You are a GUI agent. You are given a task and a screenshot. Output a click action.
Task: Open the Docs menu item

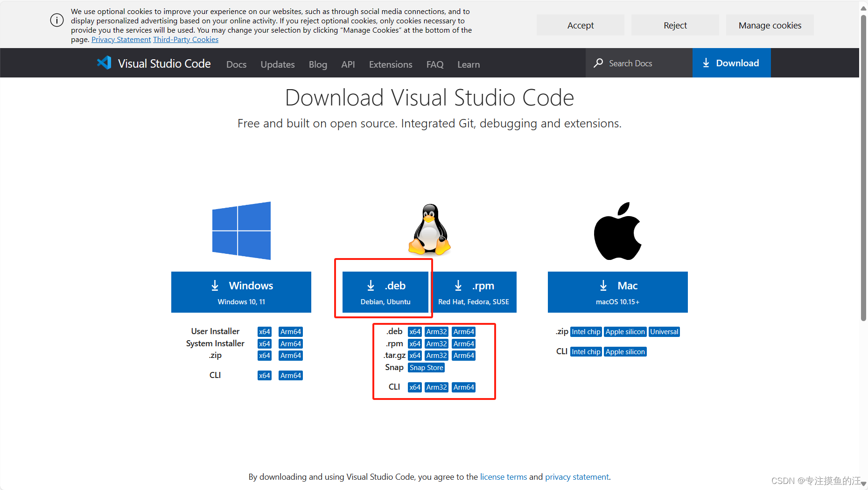[x=236, y=64]
